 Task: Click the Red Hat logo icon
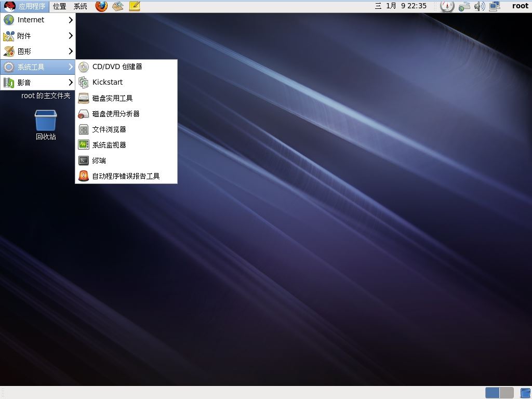pyautogui.click(x=10, y=6)
